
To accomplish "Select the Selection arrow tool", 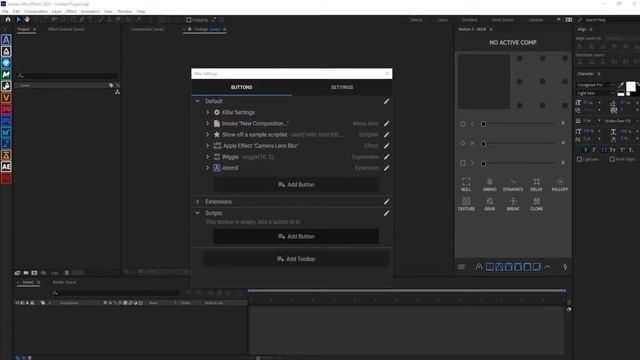I will click(x=18, y=19).
